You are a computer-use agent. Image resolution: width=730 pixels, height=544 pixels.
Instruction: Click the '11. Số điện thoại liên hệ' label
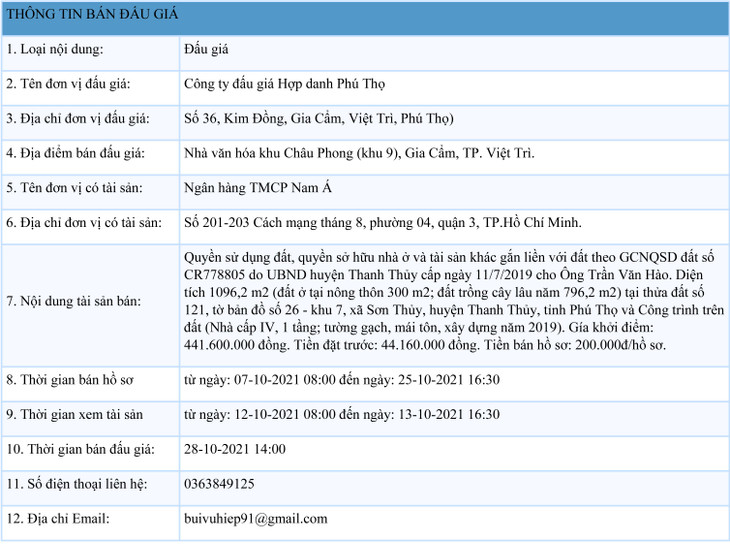tap(77, 484)
